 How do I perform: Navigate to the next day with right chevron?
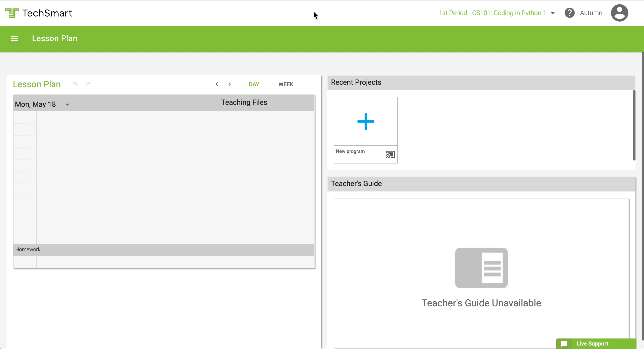tap(230, 84)
